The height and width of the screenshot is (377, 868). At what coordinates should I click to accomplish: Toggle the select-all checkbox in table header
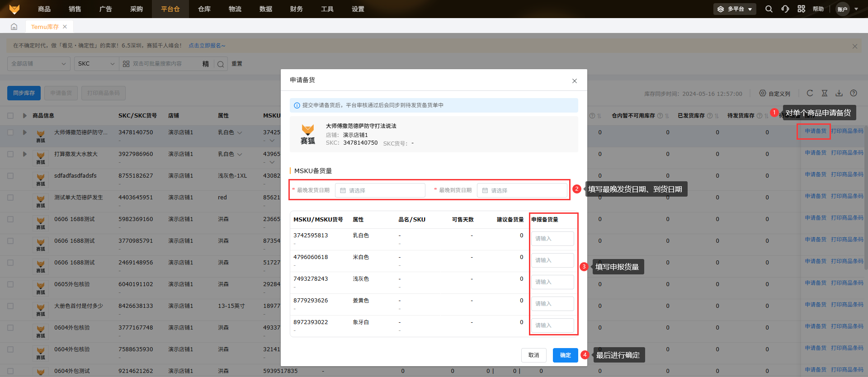[10, 116]
